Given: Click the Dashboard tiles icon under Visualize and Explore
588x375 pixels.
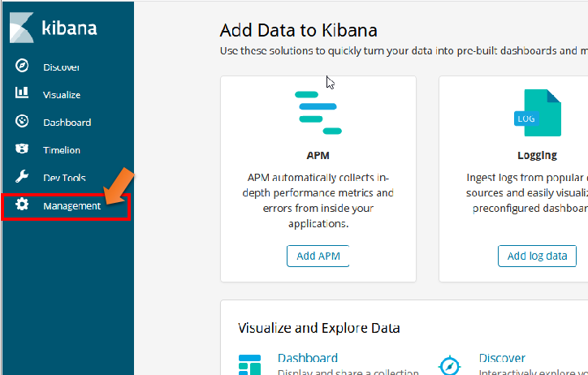Looking at the screenshot, I should click(249, 365).
